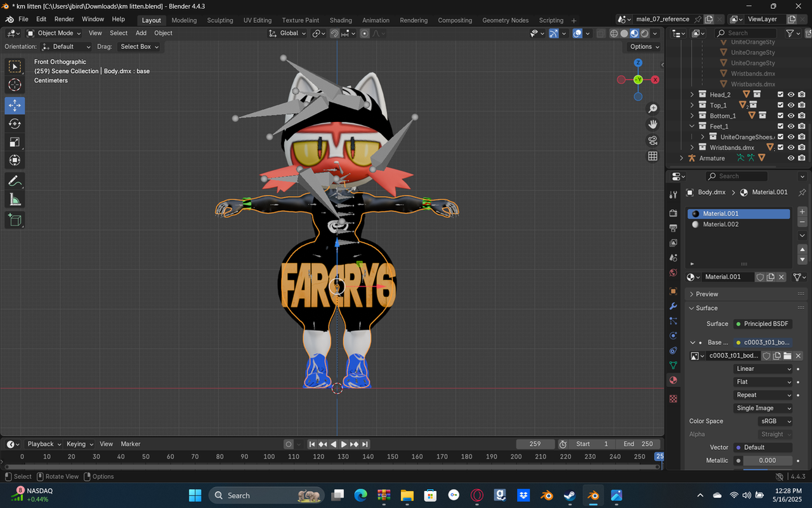Screen dimensions: 812x508
Task: Select the Cursor tool in the toolbar
Action: coord(15,85)
